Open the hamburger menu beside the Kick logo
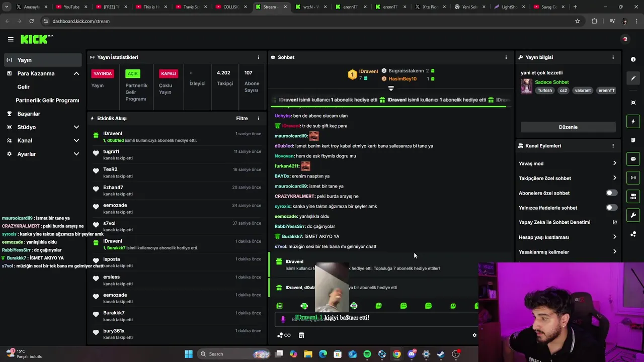644x362 pixels. click(11, 39)
